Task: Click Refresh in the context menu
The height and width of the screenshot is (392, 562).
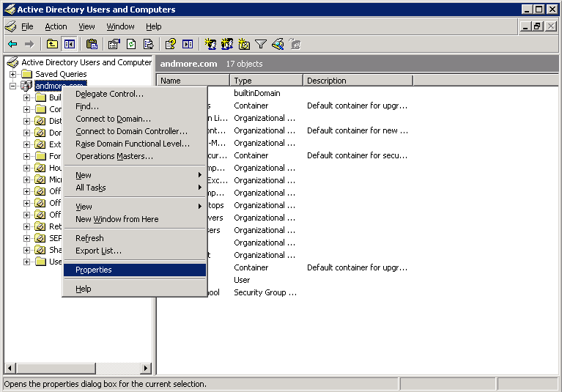Action: tap(135, 238)
